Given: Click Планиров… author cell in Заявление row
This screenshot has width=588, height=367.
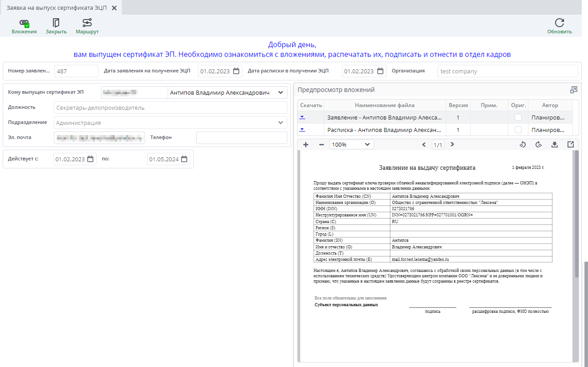Looking at the screenshot, I should pos(550,118).
